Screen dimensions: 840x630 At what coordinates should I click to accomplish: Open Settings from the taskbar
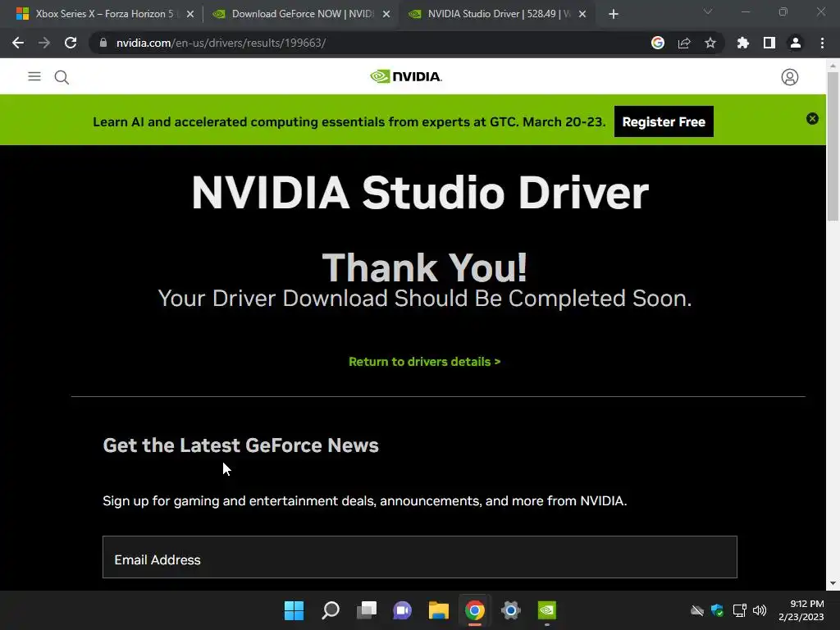(510, 610)
